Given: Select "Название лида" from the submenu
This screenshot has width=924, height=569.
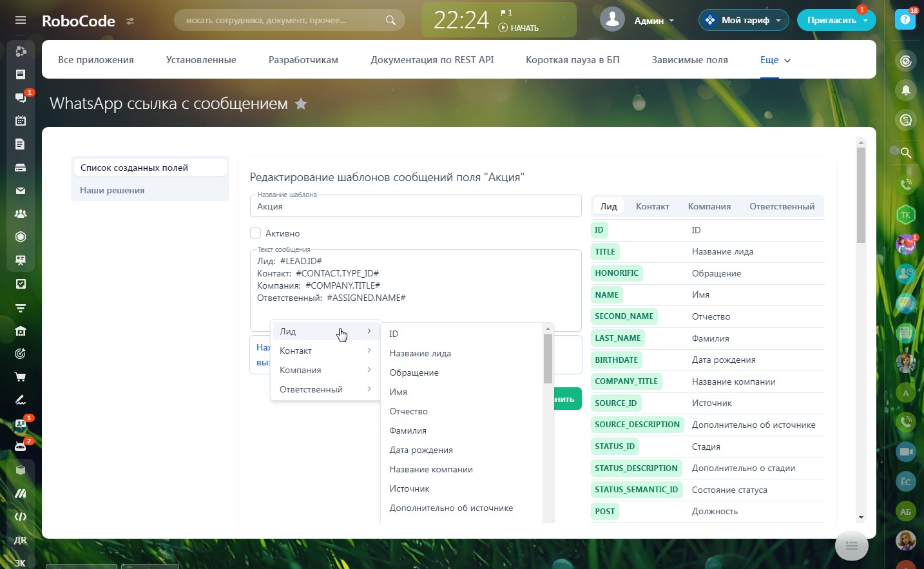Looking at the screenshot, I should click(420, 353).
